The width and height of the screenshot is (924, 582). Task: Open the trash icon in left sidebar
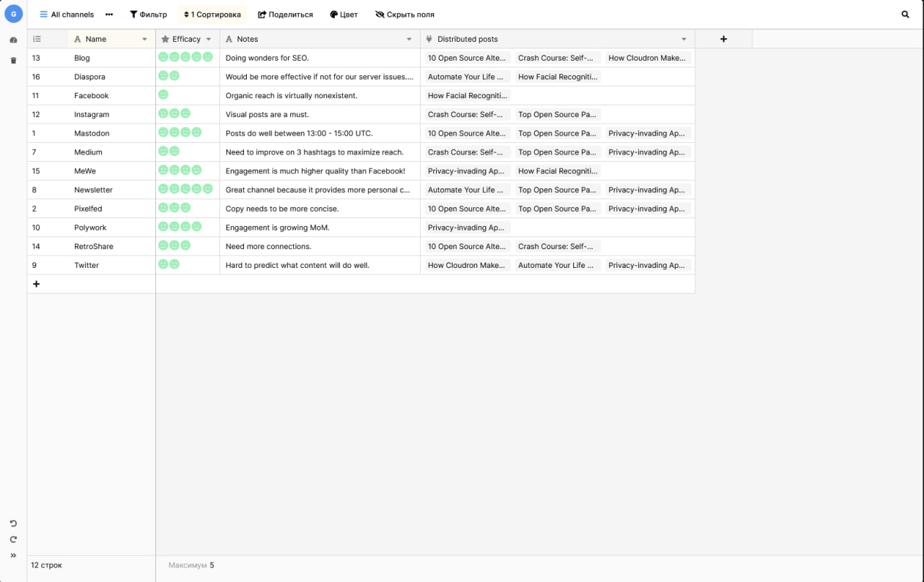pos(13,61)
